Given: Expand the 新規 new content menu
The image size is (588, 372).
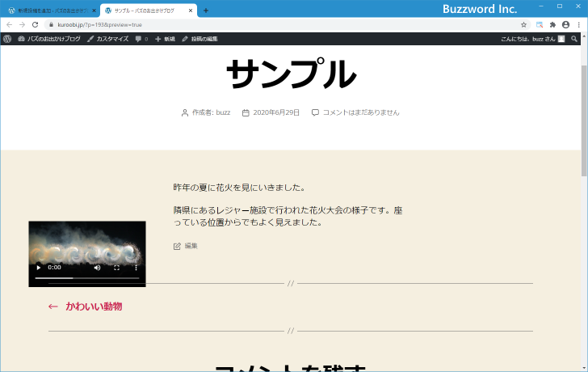Looking at the screenshot, I should [165, 39].
